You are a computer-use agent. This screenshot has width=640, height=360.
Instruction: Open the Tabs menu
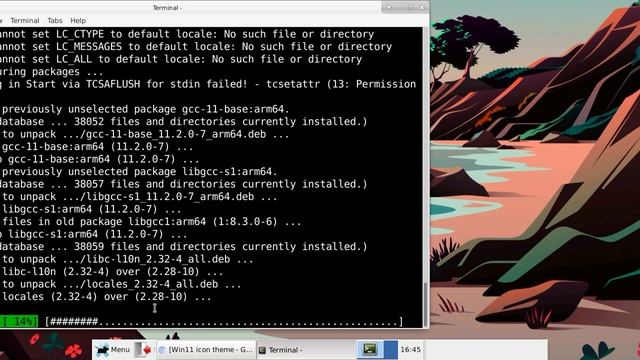pos(55,20)
